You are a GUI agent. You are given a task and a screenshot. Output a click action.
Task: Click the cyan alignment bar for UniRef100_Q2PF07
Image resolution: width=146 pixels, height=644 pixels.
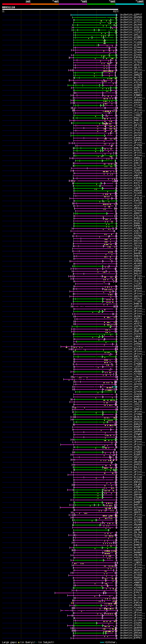pyautogui.click(x=94, y=15)
